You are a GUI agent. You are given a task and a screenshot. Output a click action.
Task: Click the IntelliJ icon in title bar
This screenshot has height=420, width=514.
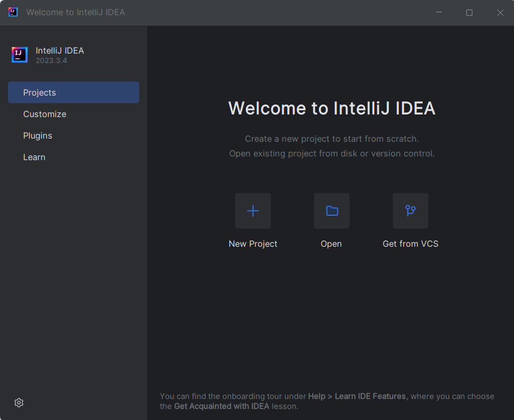pyautogui.click(x=13, y=12)
